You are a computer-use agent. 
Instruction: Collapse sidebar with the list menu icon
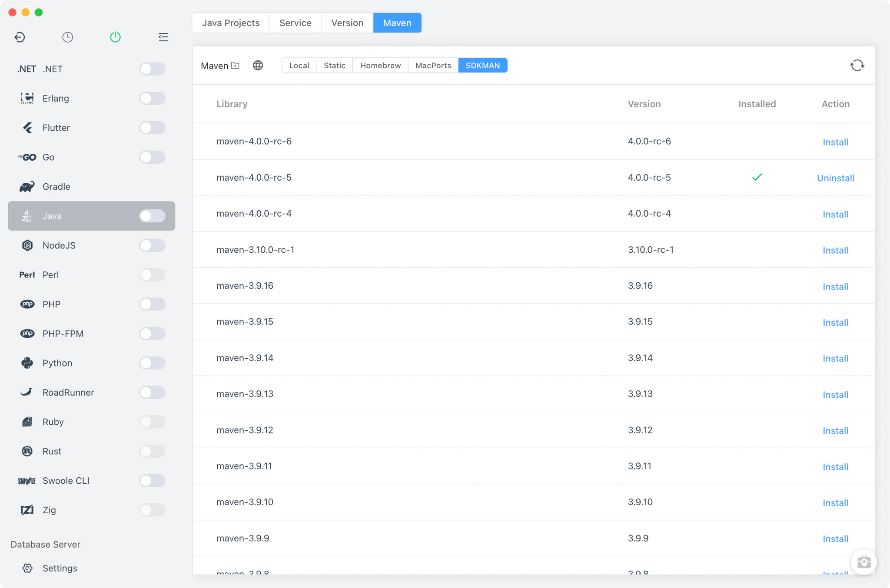click(163, 37)
